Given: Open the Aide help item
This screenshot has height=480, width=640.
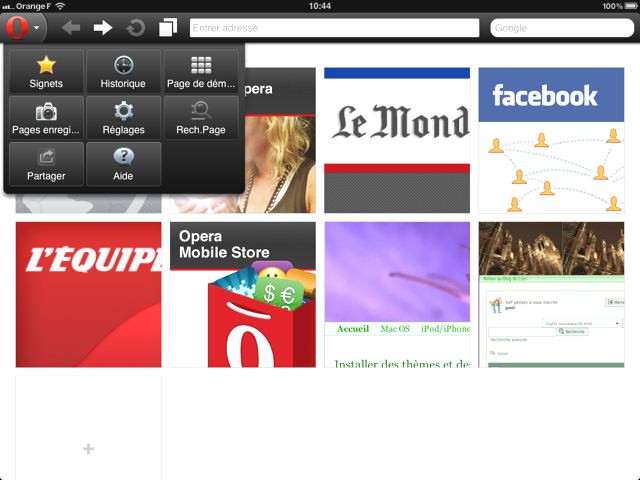Looking at the screenshot, I should pos(123,164).
